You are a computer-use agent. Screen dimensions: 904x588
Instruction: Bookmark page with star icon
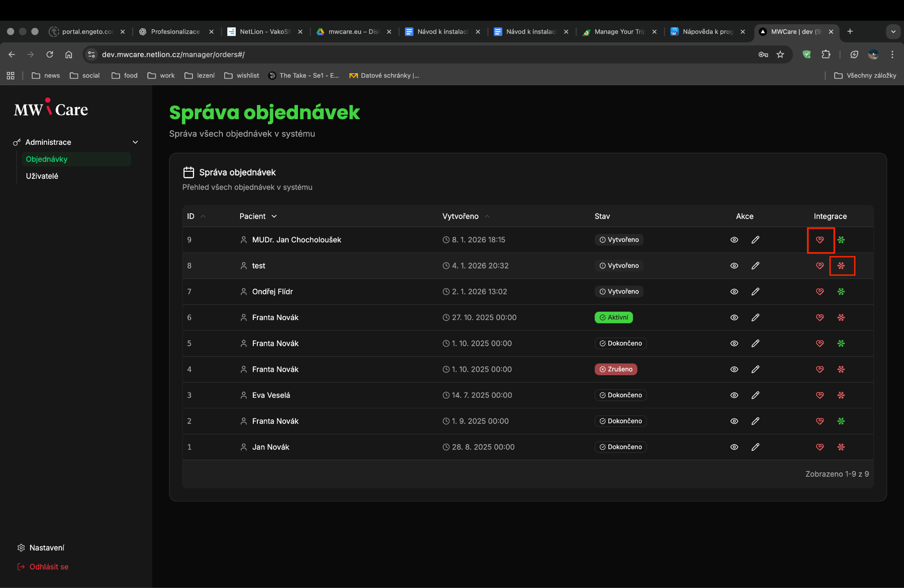(x=780, y=54)
